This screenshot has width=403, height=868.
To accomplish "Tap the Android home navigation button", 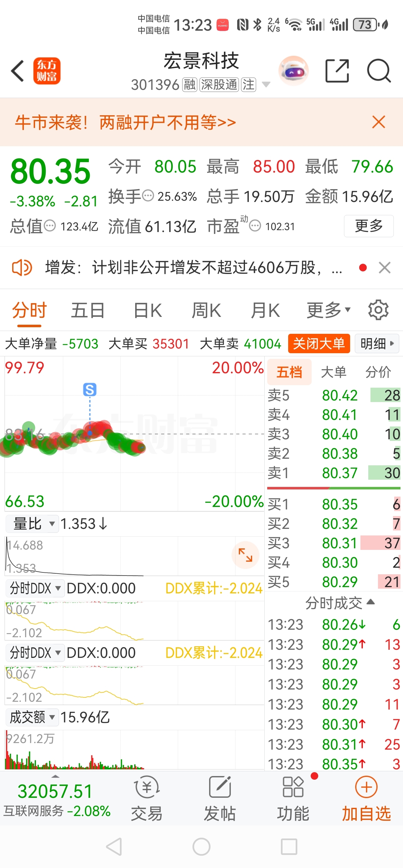I will [x=201, y=846].
